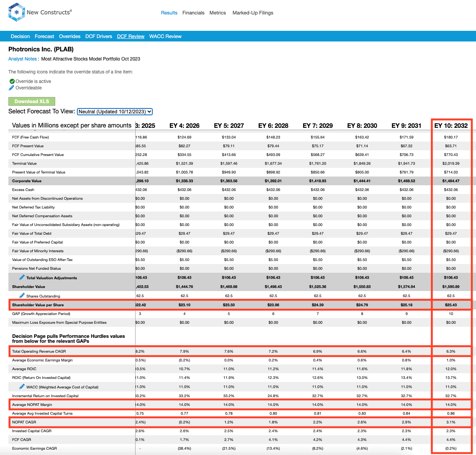Click the Fair Value of Total Debt label
The width and height of the screenshot is (476, 455).
click(x=32, y=234)
